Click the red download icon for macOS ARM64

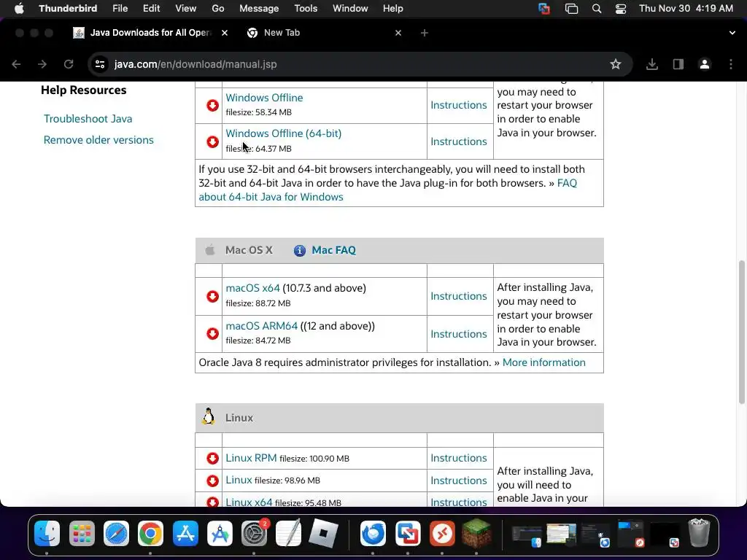tap(212, 333)
